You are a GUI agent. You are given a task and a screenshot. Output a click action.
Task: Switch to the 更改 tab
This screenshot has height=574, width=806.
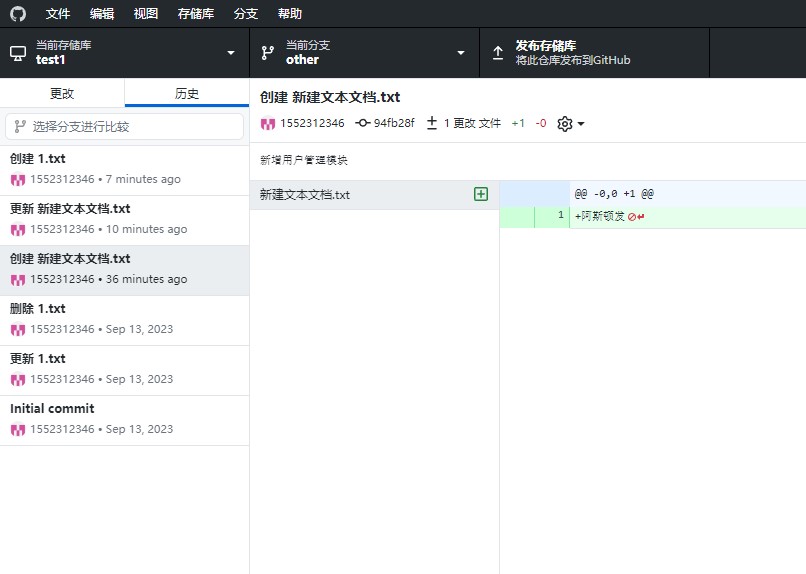click(62, 93)
